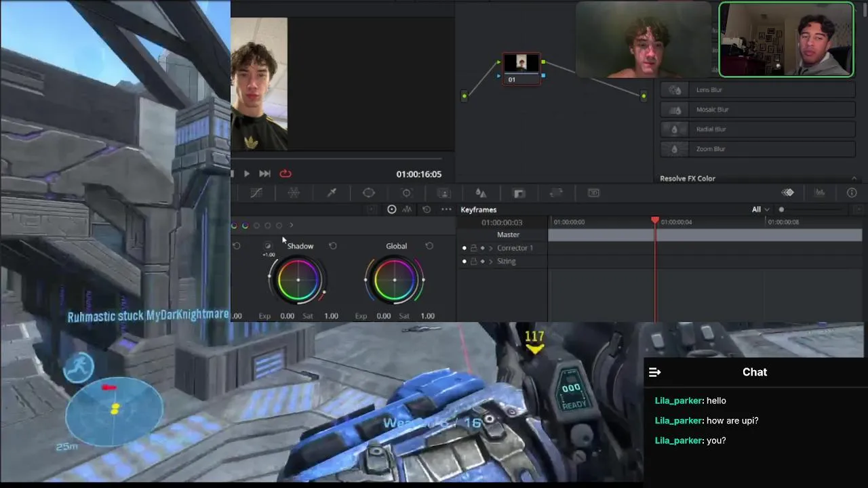Collapse the Resolve FX Color section
The width and height of the screenshot is (868, 488).
pos(854,178)
